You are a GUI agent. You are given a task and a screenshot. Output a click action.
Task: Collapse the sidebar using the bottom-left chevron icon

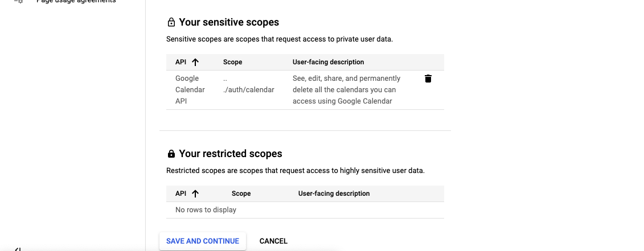tap(18, 249)
